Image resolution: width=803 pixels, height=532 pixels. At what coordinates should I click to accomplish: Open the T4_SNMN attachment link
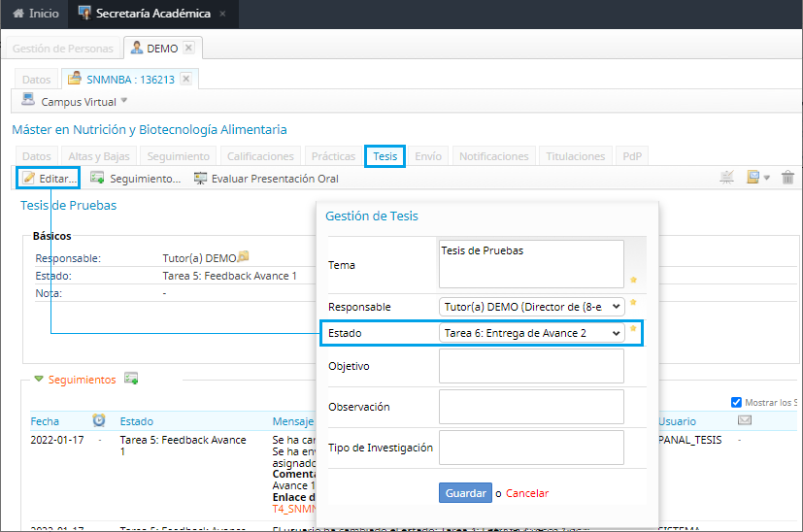click(294, 509)
